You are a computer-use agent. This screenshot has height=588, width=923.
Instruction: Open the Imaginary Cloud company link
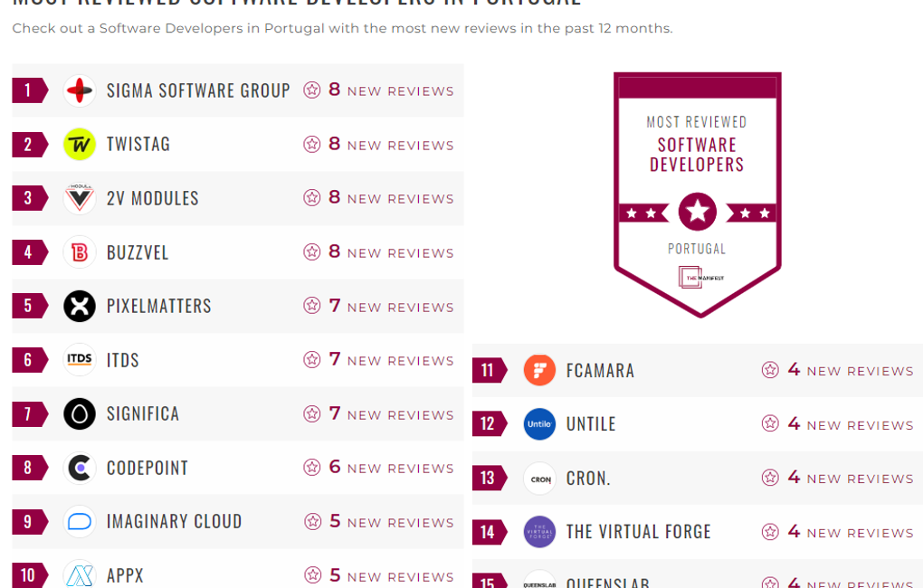[x=174, y=521]
